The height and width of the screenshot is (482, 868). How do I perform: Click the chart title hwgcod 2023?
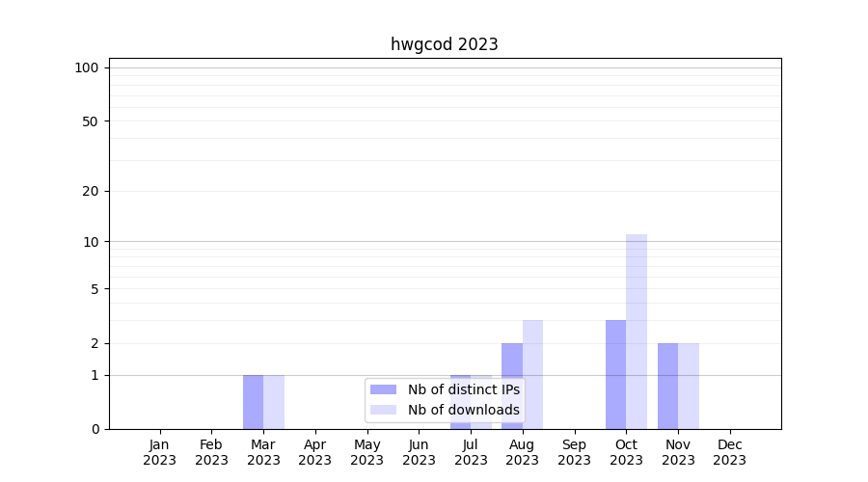coord(444,44)
